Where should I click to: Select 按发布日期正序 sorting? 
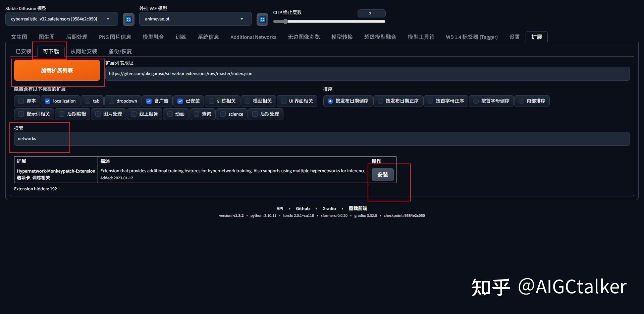380,101
